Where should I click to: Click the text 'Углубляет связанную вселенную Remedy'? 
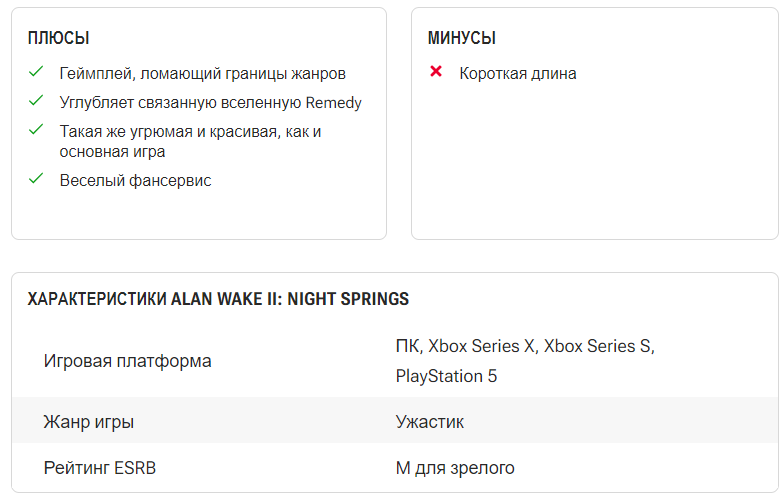pos(210,103)
